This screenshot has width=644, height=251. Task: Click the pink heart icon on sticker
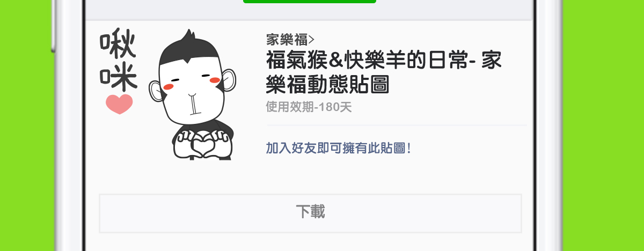click(x=119, y=104)
